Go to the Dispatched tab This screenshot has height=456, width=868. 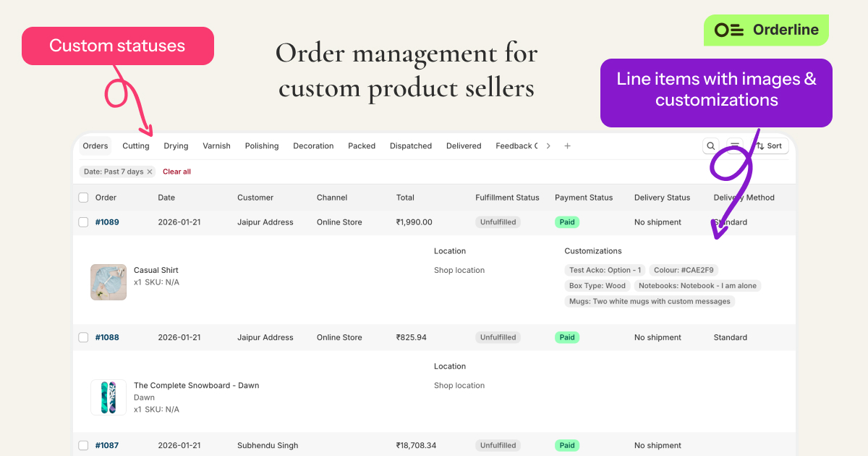(411, 145)
